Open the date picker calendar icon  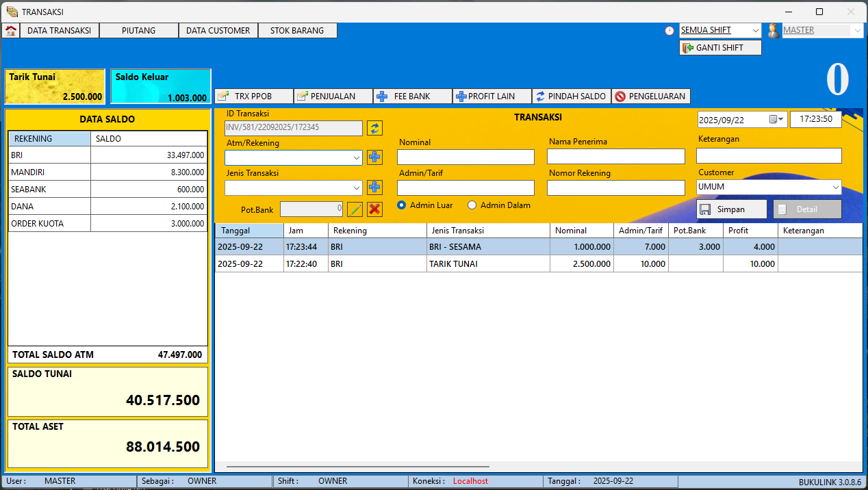coord(774,119)
